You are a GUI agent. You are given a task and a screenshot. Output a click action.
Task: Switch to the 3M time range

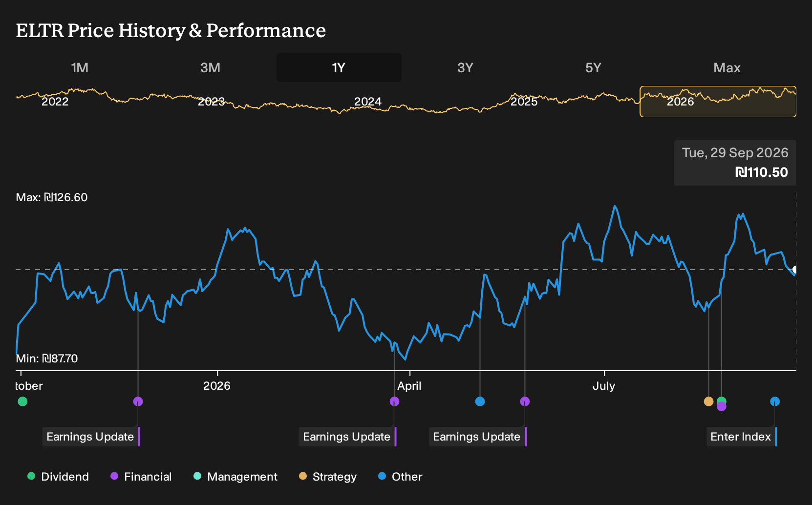210,67
